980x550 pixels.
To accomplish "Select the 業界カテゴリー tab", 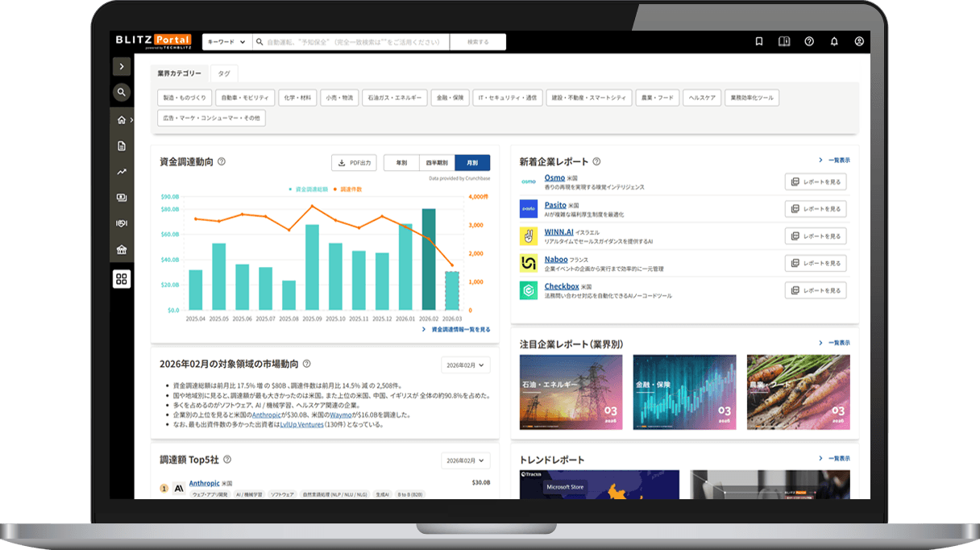I will click(x=179, y=73).
